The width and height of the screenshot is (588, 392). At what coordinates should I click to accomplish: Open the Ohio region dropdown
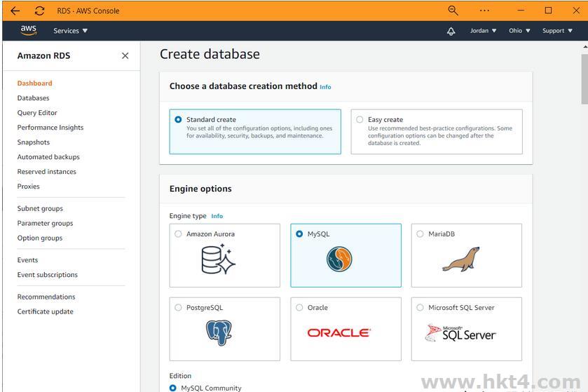click(x=519, y=31)
